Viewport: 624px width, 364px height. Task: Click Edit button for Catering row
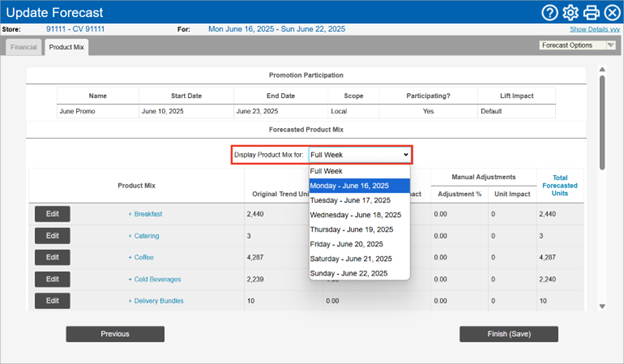click(53, 236)
